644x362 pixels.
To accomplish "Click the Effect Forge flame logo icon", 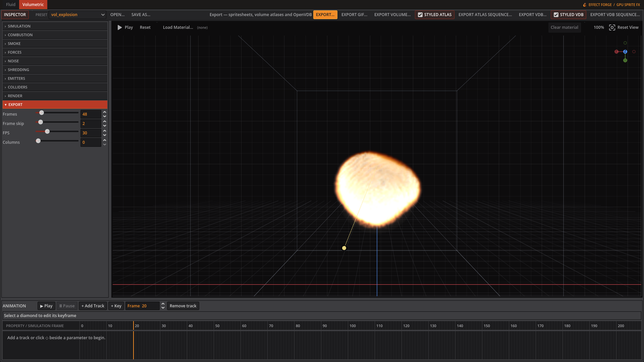I will (585, 5).
